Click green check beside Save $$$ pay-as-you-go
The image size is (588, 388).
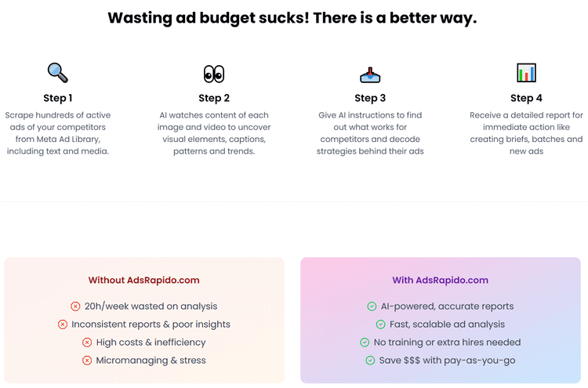370,361
